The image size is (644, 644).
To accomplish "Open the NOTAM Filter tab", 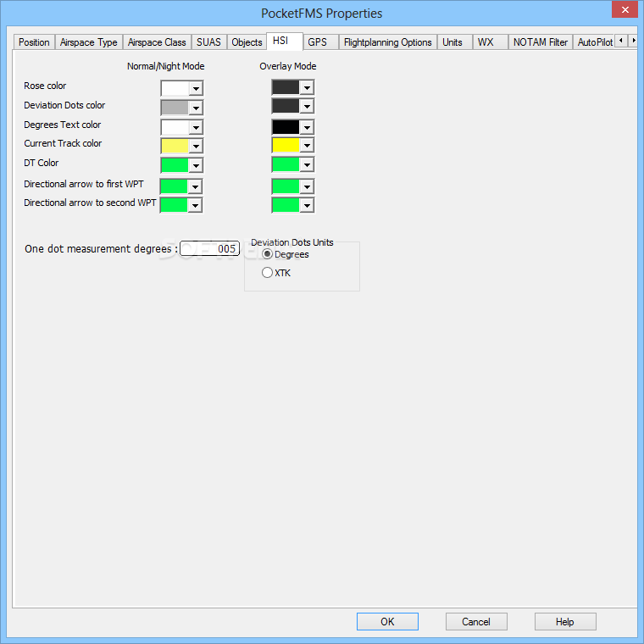I will click(x=541, y=42).
